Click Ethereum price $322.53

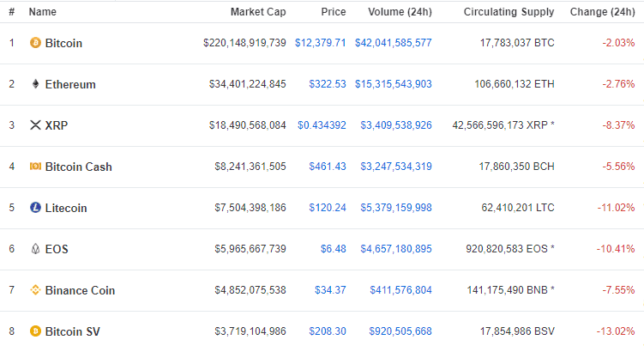pos(328,84)
